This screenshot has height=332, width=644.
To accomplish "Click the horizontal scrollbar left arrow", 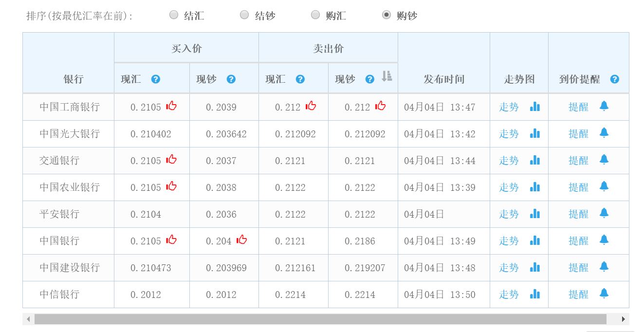I will (x=28, y=319).
